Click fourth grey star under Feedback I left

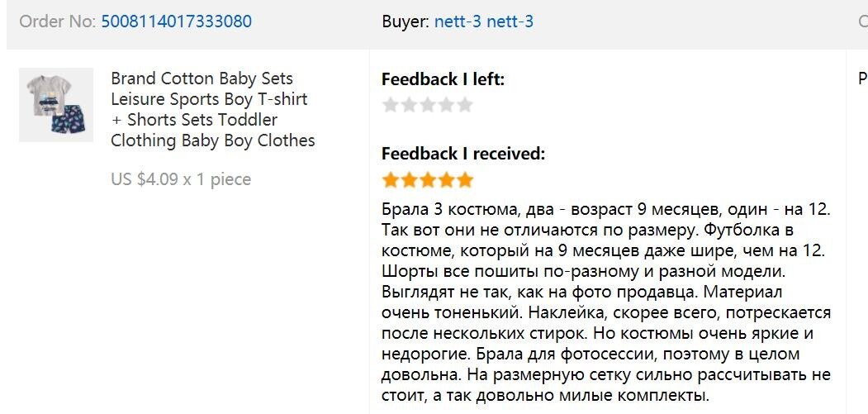446,105
